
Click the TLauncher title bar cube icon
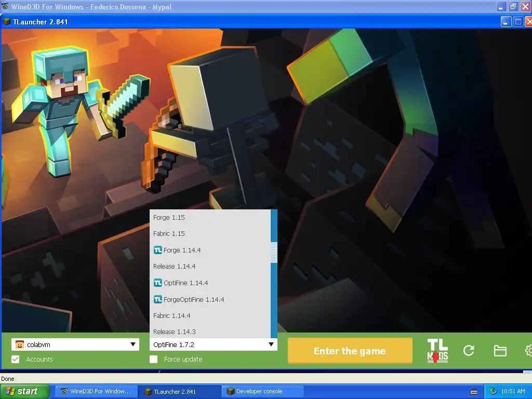[x=6, y=22]
